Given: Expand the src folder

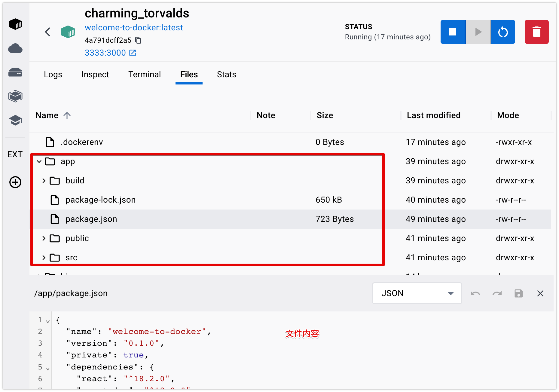Looking at the screenshot, I should (x=44, y=258).
